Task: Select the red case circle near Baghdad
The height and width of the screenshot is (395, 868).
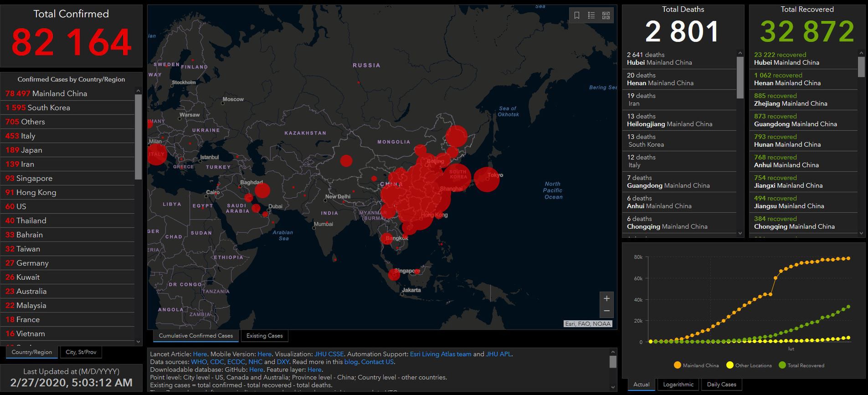Action: (x=262, y=190)
